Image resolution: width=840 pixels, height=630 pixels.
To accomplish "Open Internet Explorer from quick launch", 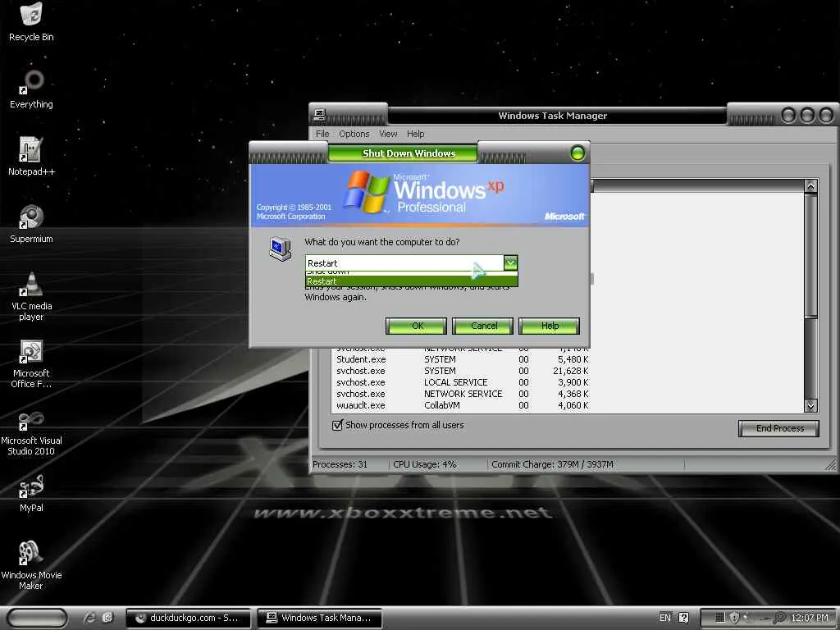I will coord(89,618).
